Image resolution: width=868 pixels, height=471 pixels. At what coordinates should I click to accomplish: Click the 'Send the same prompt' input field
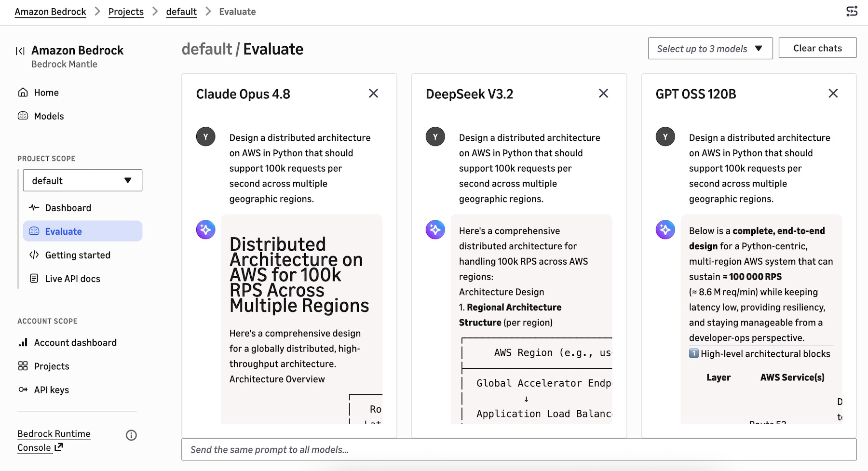click(x=519, y=449)
